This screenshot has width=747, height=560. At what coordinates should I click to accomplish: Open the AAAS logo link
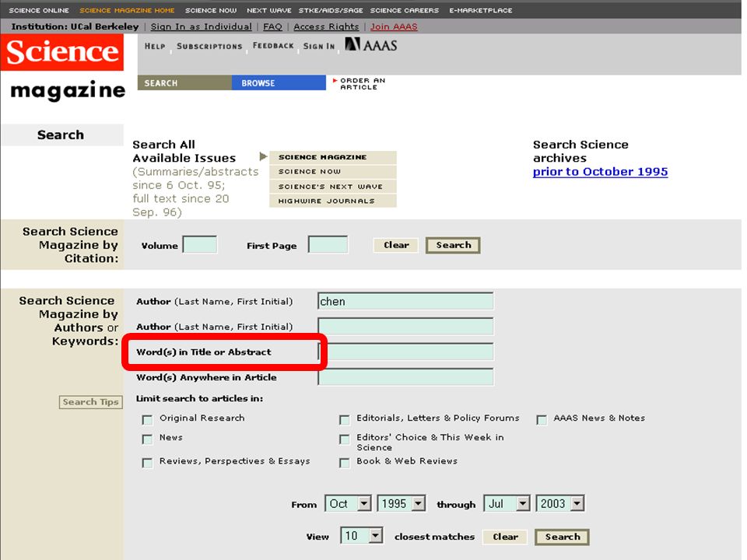coord(370,45)
